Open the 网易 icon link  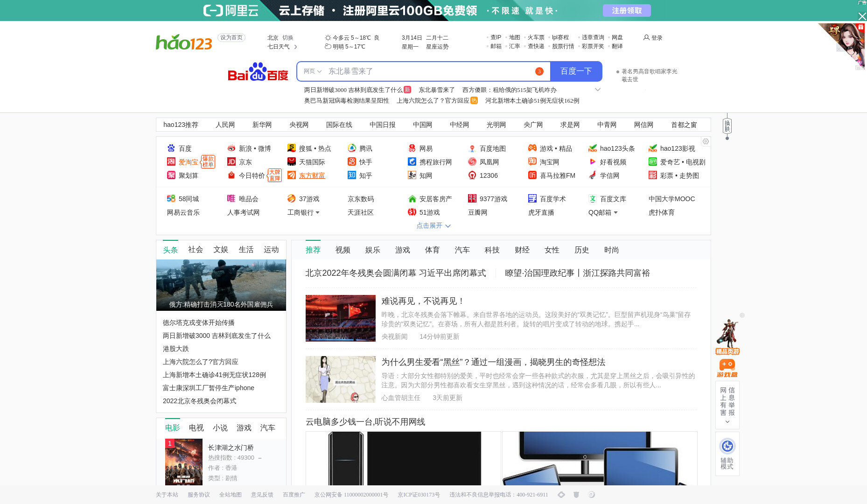[x=412, y=148]
